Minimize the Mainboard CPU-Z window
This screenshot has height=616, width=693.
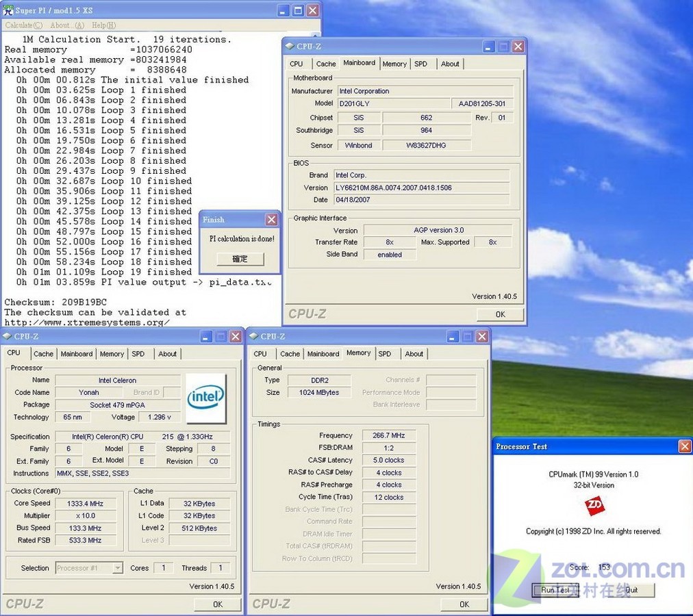coord(488,47)
